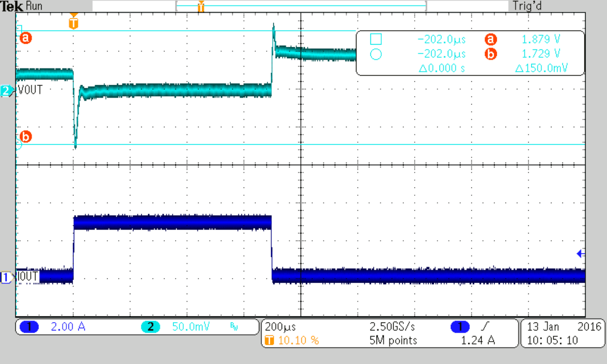
Task: Click the Run acquisition status
Action: (35, 7)
